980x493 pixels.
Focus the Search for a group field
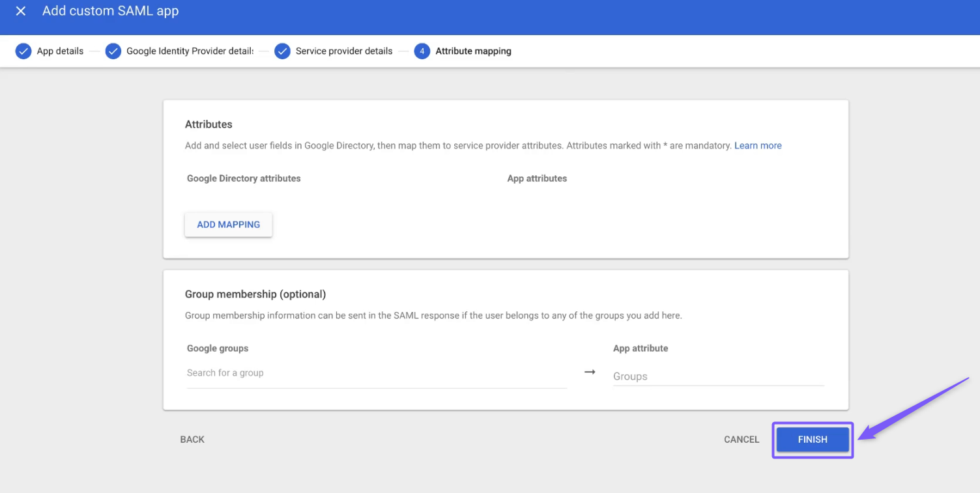pyautogui.click(x=376, y=373)
